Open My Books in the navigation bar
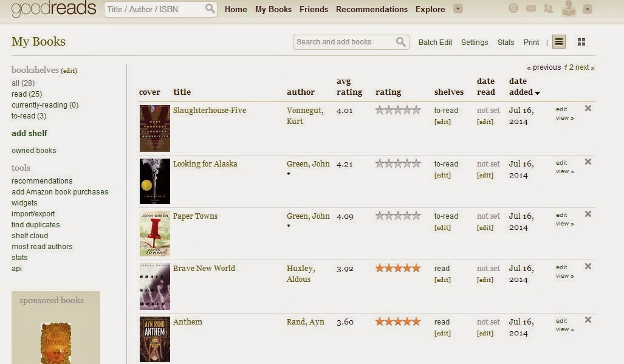 tap(273, 9)
